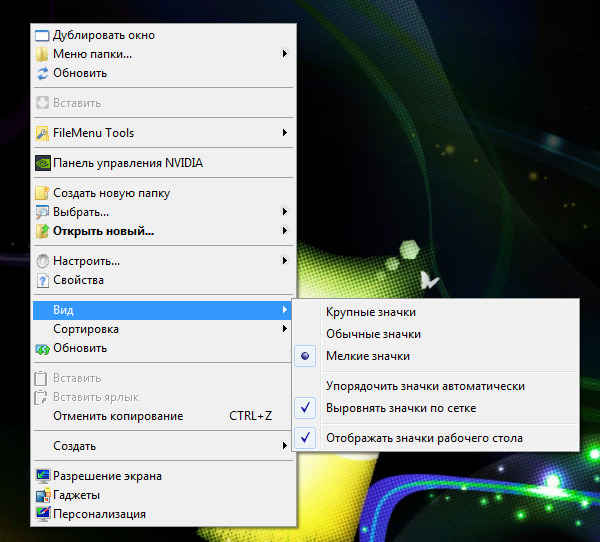Screen dimensions: 600x542
Task: Click the lower Обновить label under Сортировка
Action: [x=80, y=348]
